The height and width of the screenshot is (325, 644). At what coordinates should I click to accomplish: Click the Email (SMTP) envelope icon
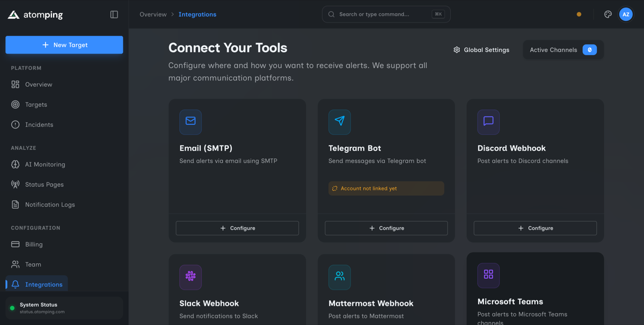click(x=191, y=122)
